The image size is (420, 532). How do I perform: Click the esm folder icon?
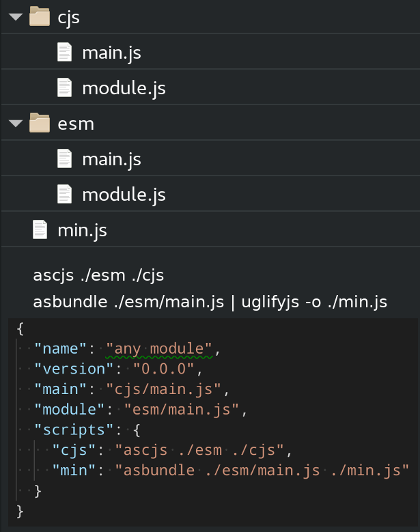(40, 124)
